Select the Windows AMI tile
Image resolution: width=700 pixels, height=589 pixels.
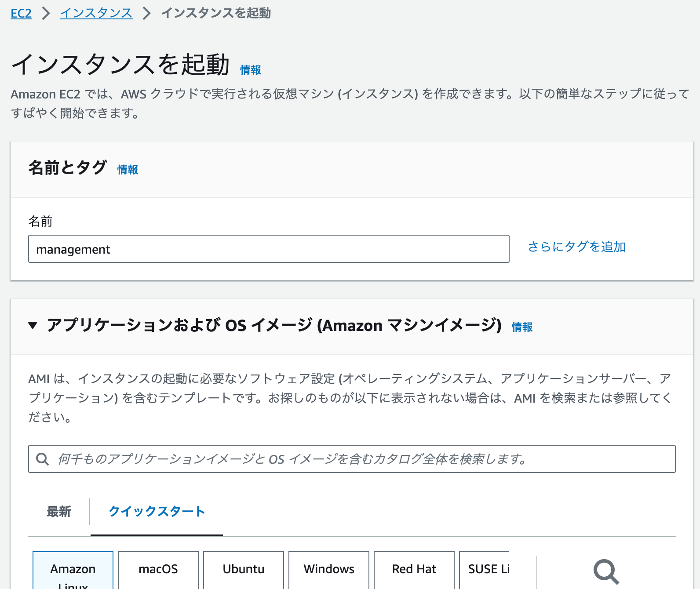(x=329, y=571)
